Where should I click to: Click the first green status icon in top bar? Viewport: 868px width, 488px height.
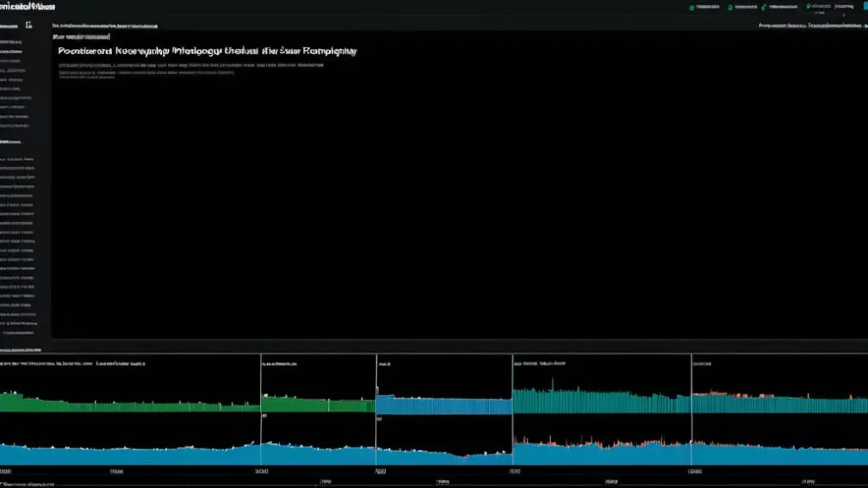click(692, 7)
